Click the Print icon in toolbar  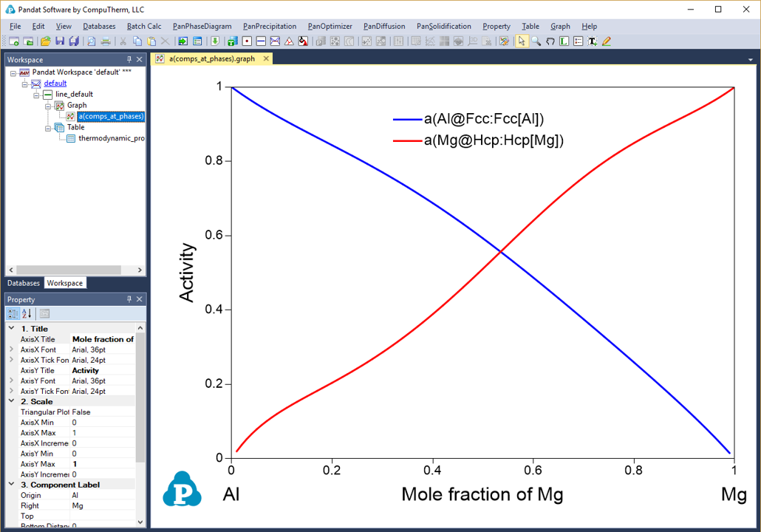106,41
